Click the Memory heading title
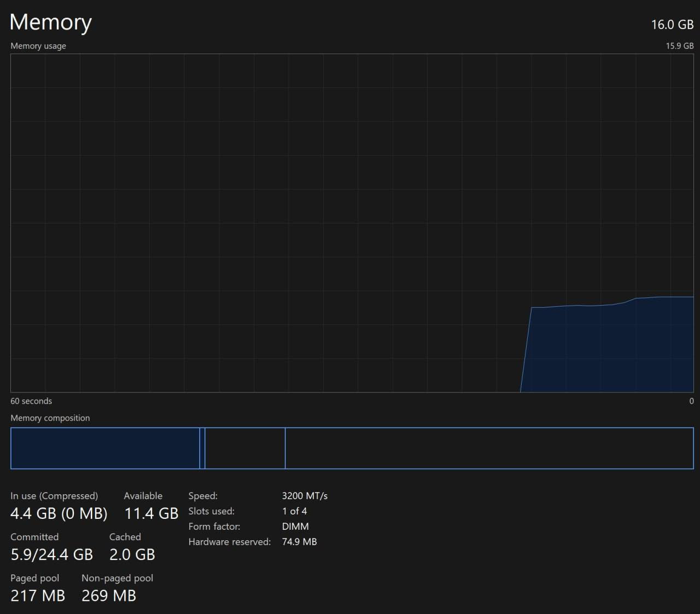Screen dimensions: 700x614 50,22
